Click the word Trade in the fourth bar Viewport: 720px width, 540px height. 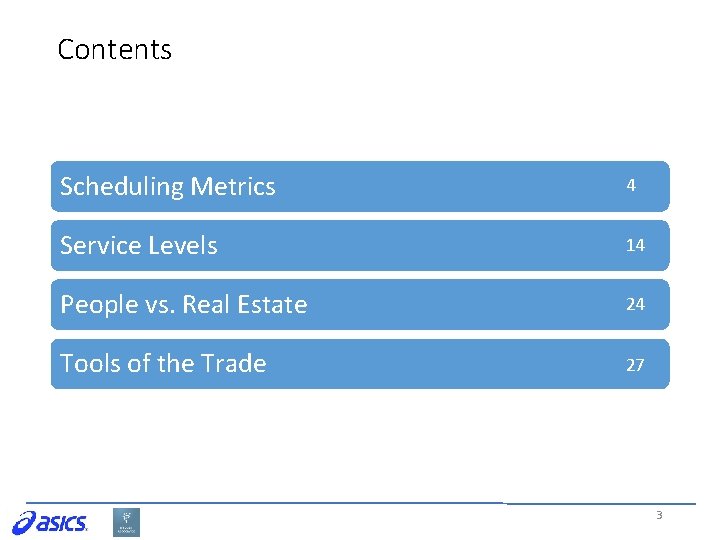(234, 363)
